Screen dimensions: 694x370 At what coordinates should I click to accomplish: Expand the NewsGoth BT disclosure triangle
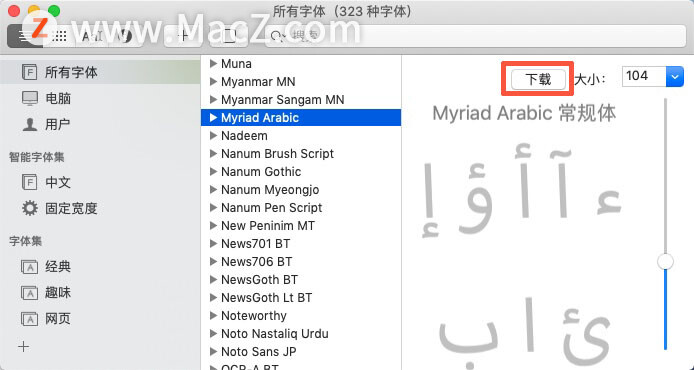point(213,279)
